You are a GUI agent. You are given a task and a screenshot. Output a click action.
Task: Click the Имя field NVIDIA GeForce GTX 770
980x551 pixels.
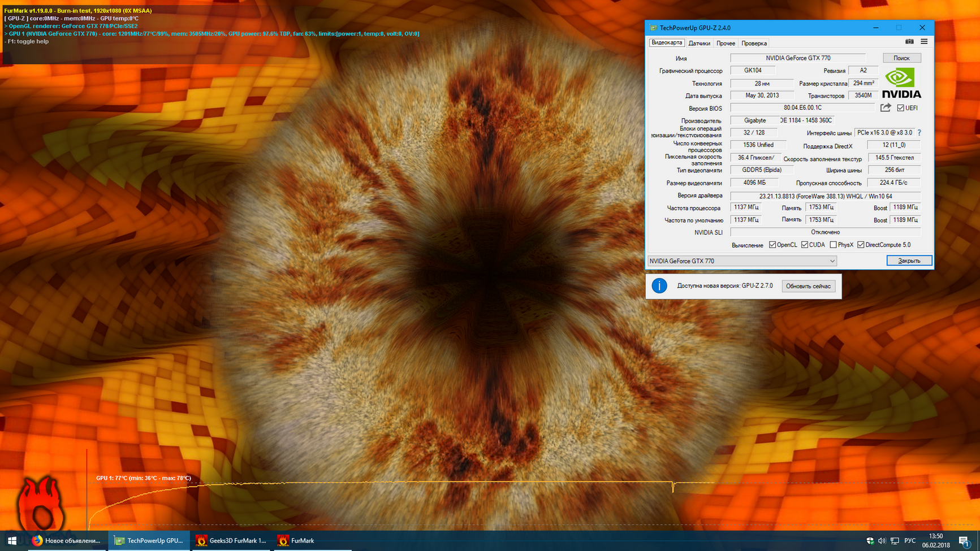pyautogui.click(x=798, y=58)
